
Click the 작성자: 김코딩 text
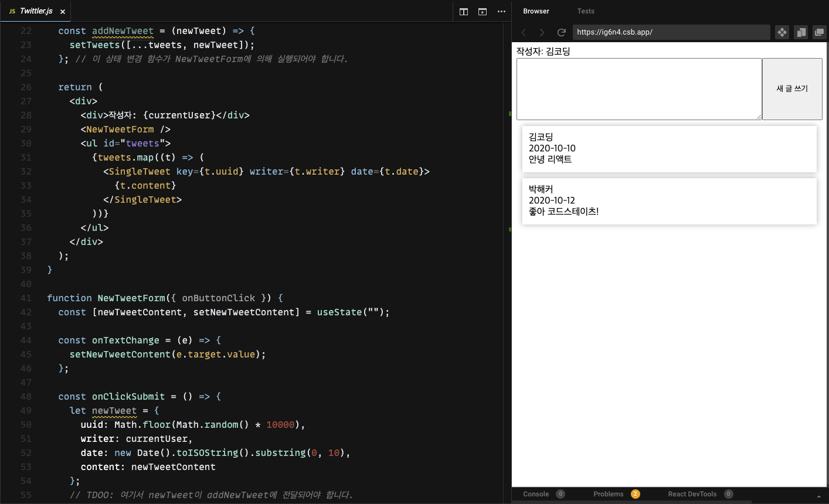coord(543,52)
